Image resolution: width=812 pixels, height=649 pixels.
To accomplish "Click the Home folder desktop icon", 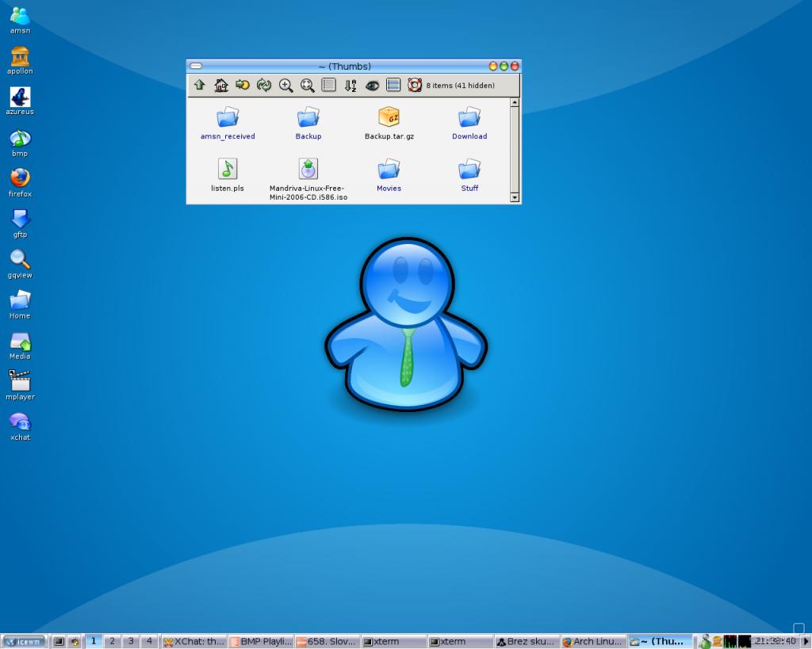I will point(20,305).
